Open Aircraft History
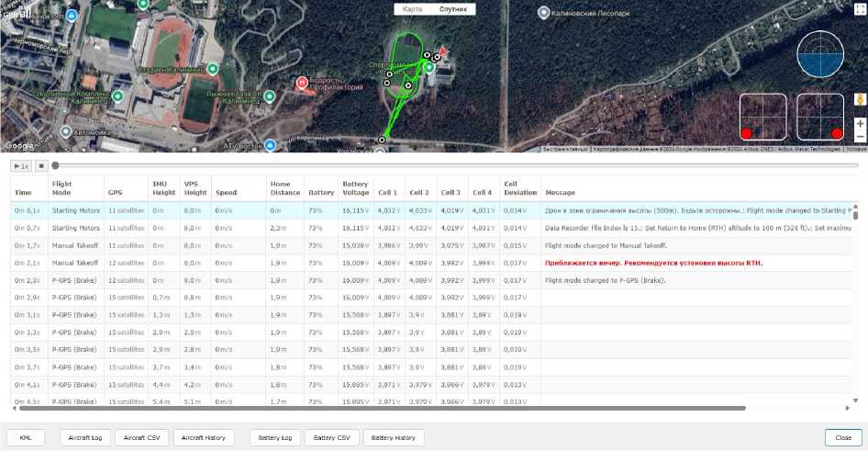This screenshot has height=451, width=868. tap(204, 438)
